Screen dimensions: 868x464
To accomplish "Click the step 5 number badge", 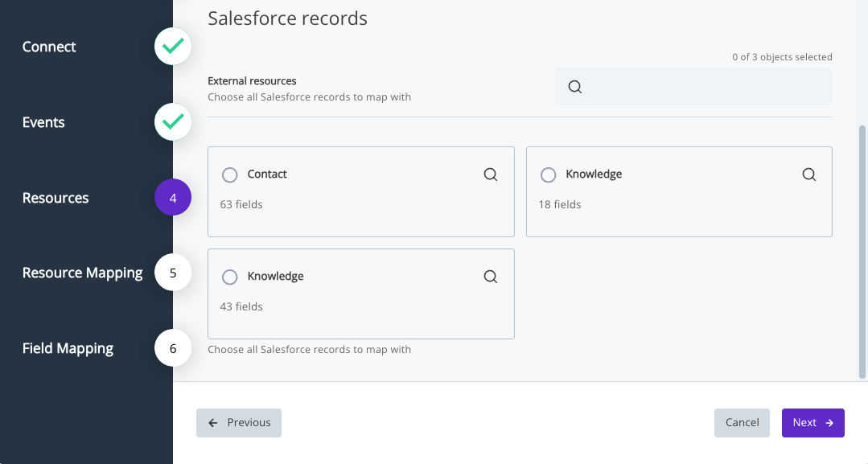I will click(172, 273).
